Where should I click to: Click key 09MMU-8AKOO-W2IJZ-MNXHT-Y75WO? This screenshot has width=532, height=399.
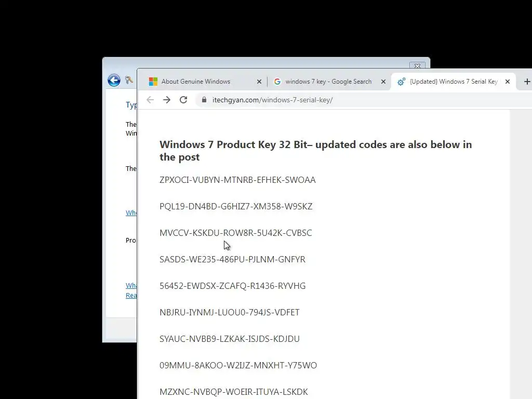(238, 365)
